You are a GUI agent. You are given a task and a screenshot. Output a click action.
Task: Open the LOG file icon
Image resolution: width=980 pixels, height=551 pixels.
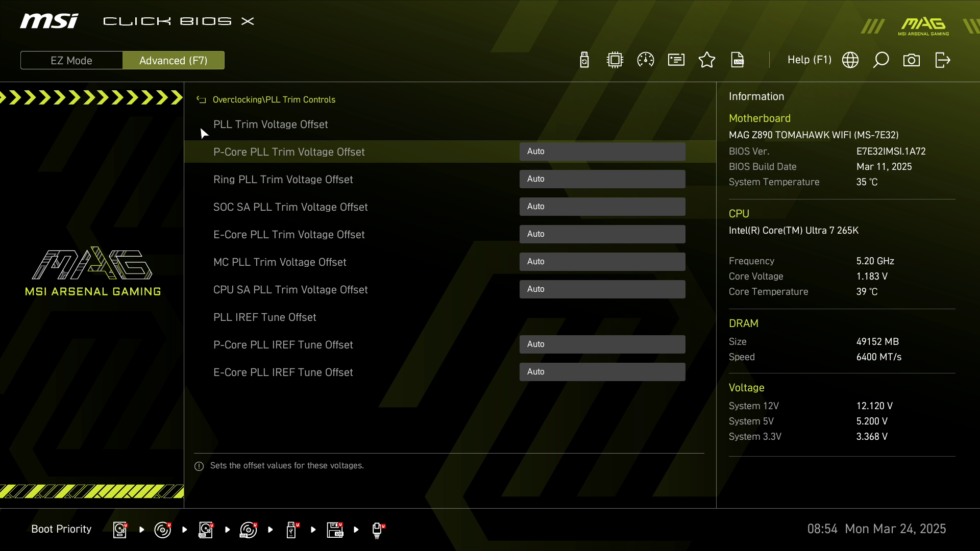738,60
